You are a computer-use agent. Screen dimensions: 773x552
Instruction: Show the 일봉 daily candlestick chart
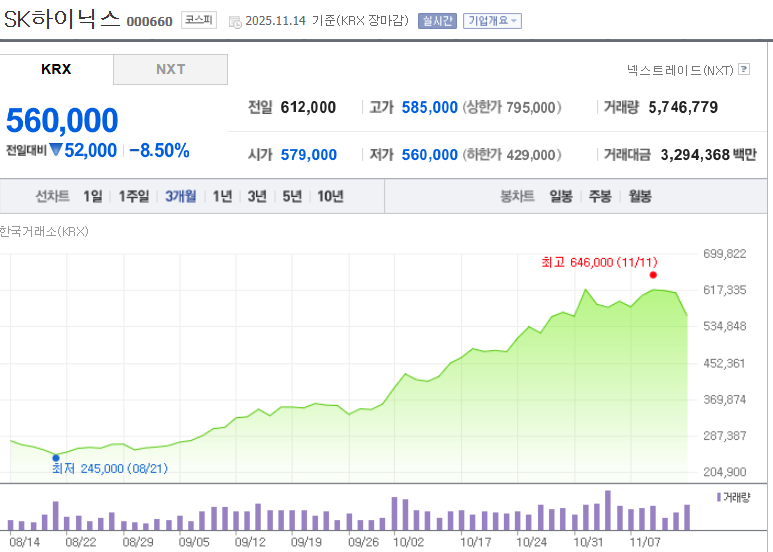pyautogui.click(x=561, y=196)
